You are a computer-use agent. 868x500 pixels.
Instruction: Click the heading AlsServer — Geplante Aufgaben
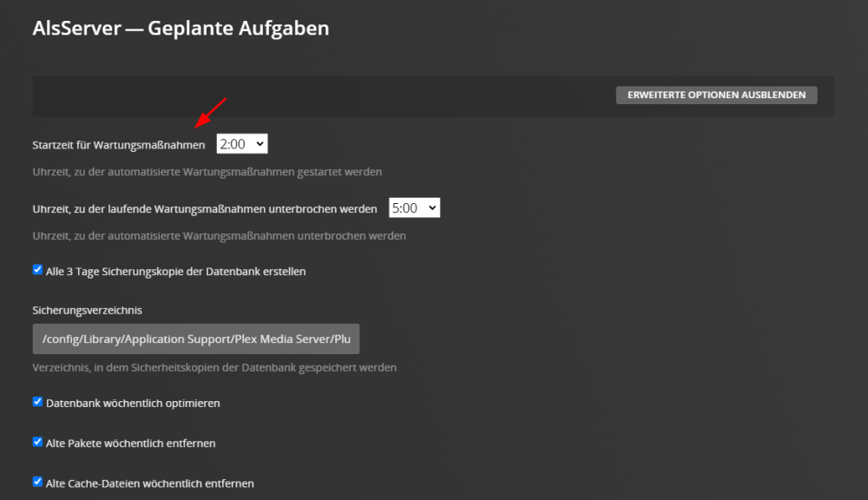tap(181, 29)
